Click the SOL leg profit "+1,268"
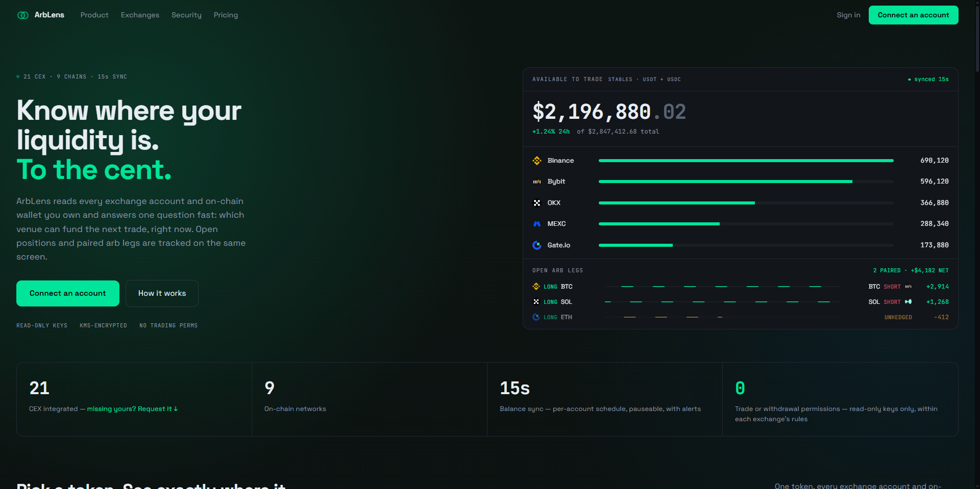Screen dimensions: 980x489 [937, 302]
